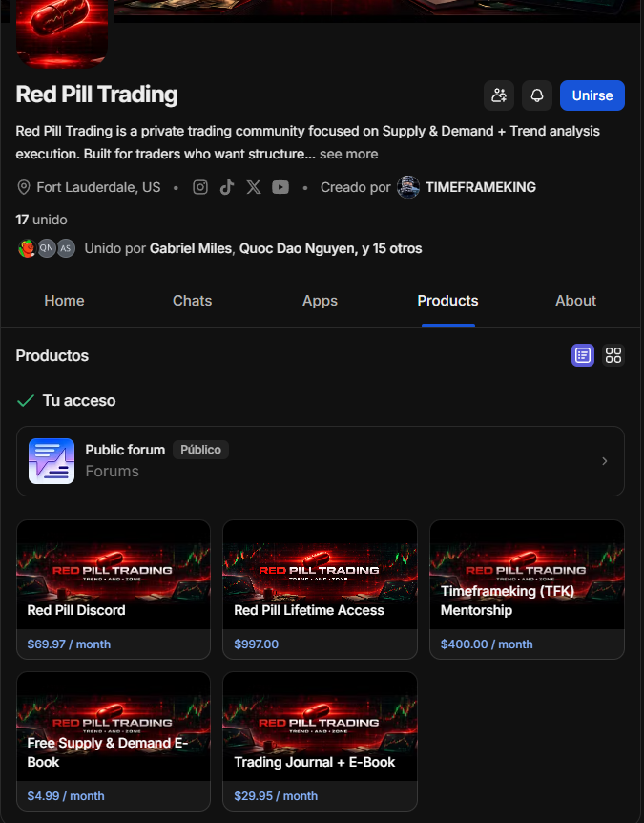
Task: Click the first joined-member avatar
Action: (27, 248)
